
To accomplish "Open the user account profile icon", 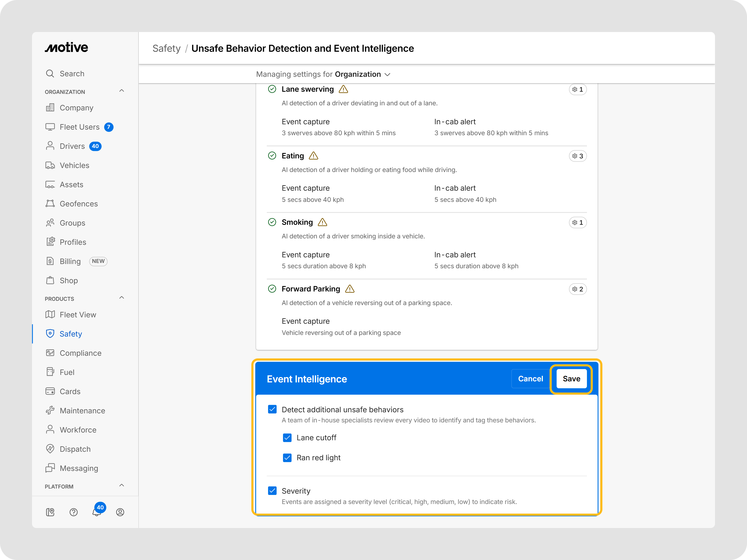I will (x=120, y=512).
